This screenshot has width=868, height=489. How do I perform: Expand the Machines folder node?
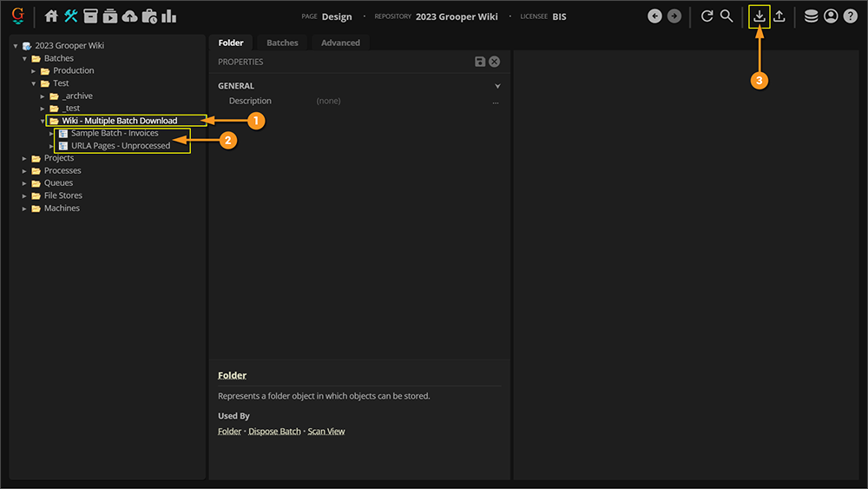pos(24,208)
